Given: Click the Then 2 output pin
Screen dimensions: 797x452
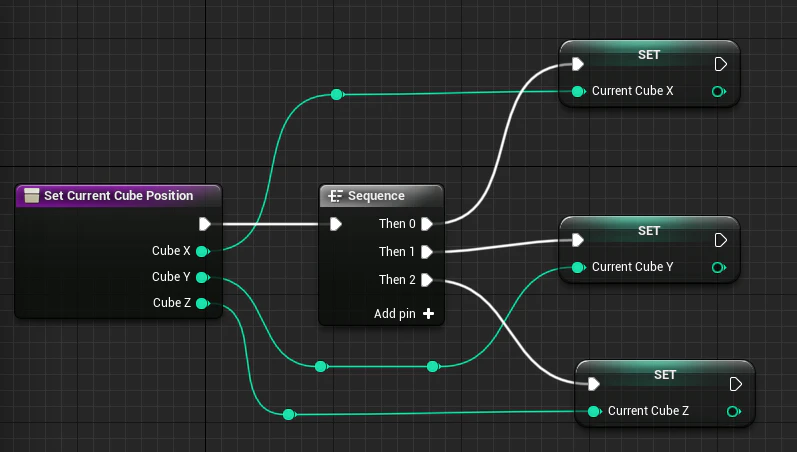Looking at the screenshot, I should pyautogui.click(x=427, y=280).
